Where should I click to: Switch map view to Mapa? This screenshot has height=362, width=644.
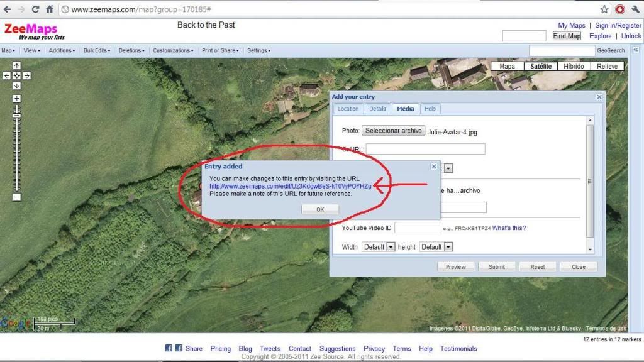pyautogui.click(x=507, y=66)
